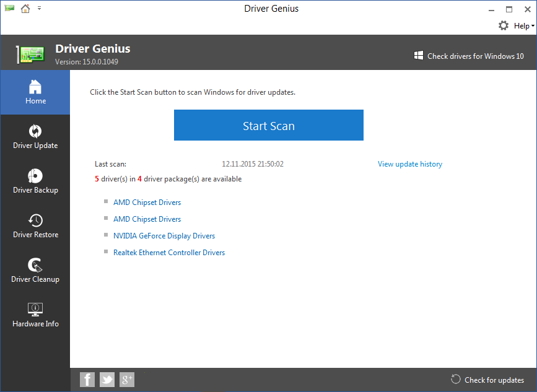Image resolution: width=537 pixels, height=392 pixels.
Task: Click the green app icon in title bar
Action: coord(9,8)
